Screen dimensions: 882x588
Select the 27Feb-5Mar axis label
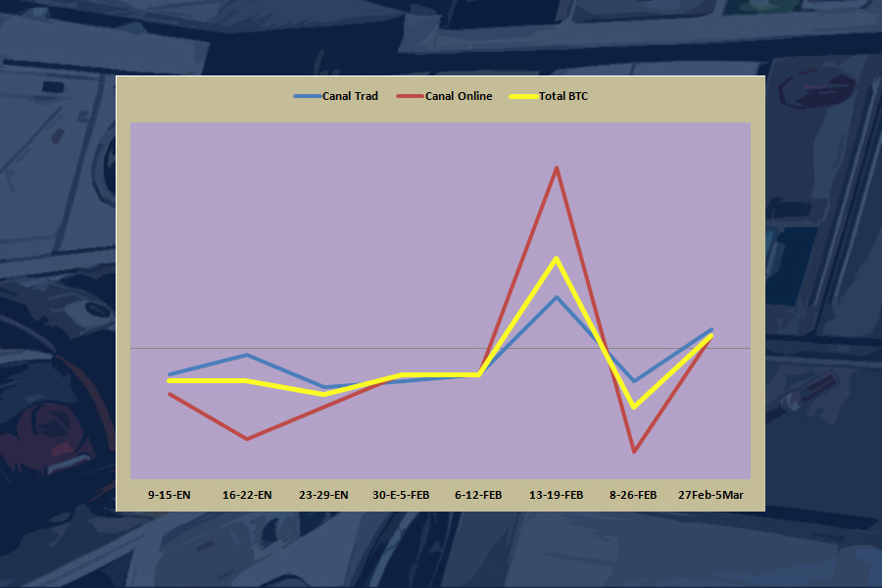click(711, 495)
